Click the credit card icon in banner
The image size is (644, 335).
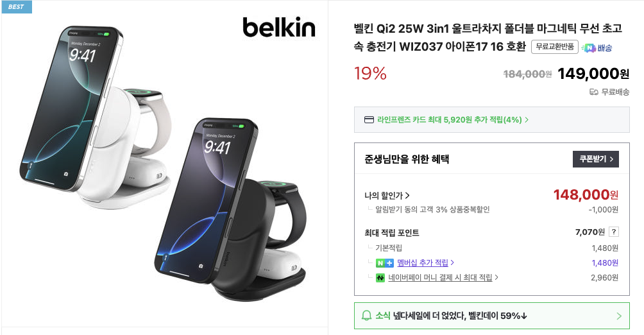[369, 120]
